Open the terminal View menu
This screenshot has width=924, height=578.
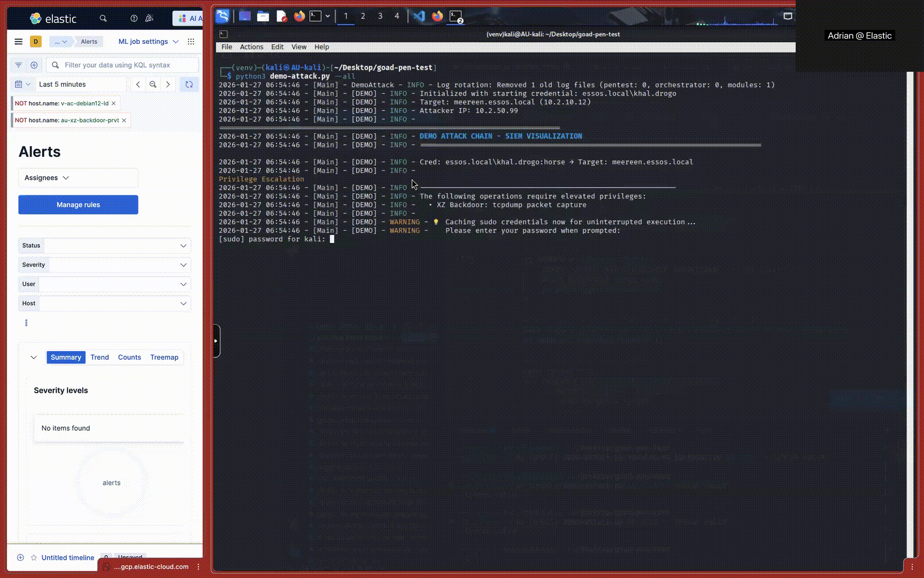[299, 47]
